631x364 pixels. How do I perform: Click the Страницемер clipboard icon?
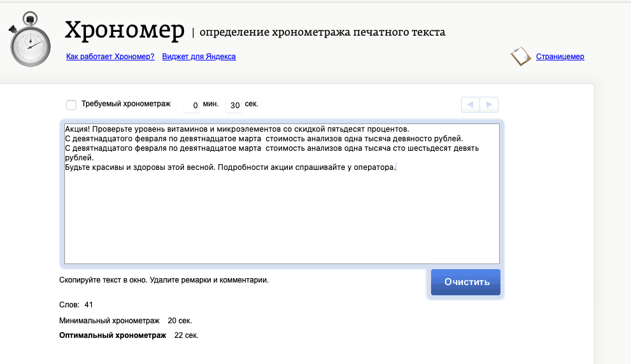pos(521,56)
